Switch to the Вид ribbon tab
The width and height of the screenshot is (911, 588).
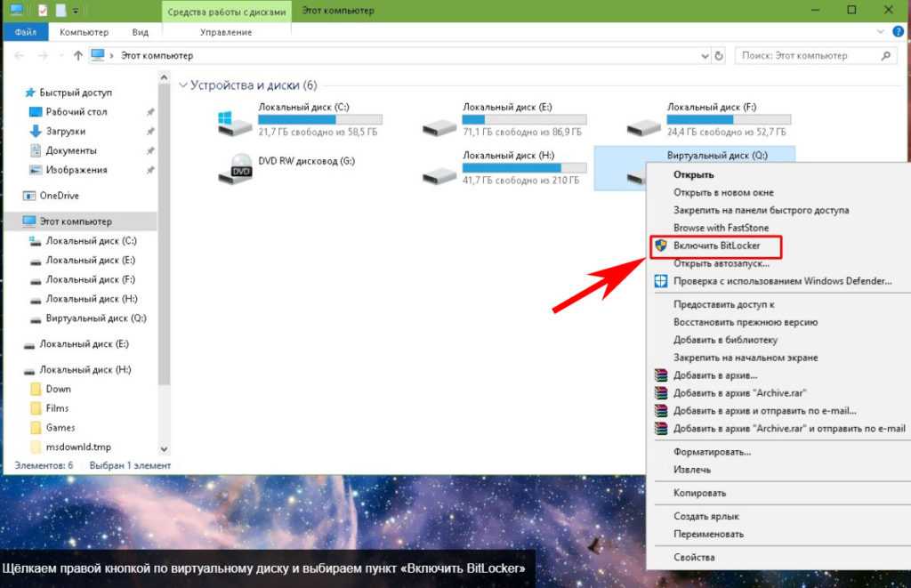[140, 32]
